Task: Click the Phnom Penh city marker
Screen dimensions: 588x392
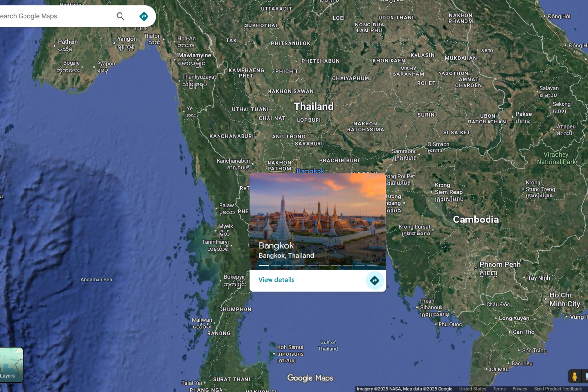Action: [475, 268]
